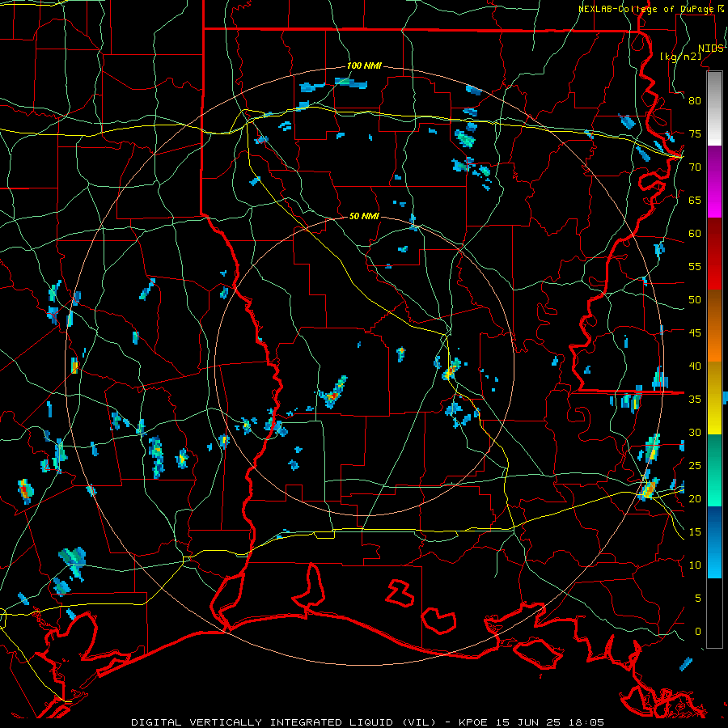Click the [kg/m2] units label
Image resolution: width=728 pixels, height=728 pixels.
[x=680, y=57]
